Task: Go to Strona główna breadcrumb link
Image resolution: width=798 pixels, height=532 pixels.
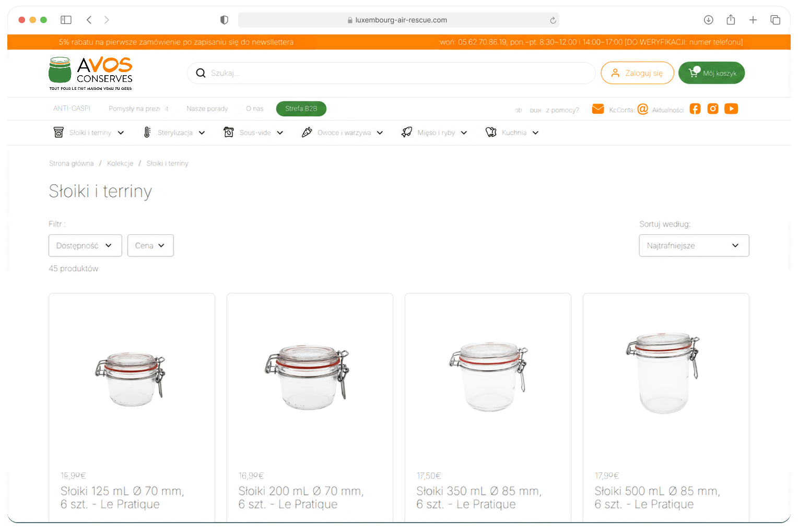Action: point(72,163)
